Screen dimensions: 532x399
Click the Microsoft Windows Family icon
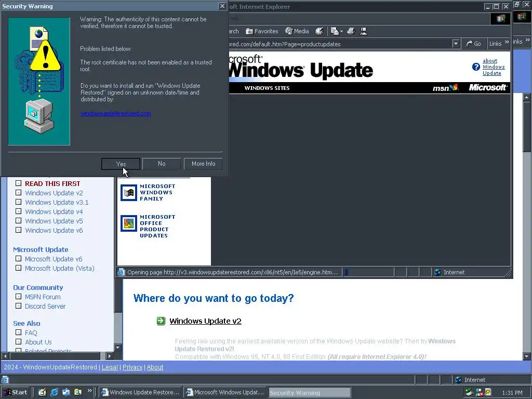tap(129, 193)
